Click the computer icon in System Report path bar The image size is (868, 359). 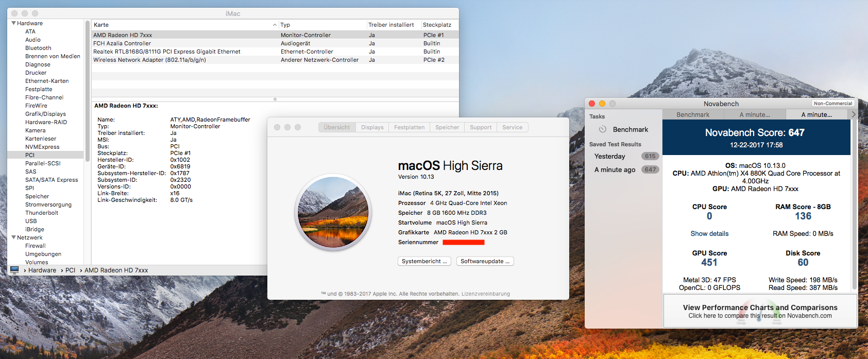pyautogui.click(x=14, y=270)
